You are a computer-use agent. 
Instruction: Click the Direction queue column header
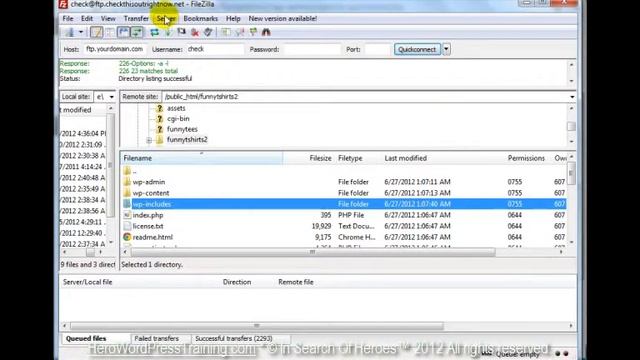[x=237, y=282]
